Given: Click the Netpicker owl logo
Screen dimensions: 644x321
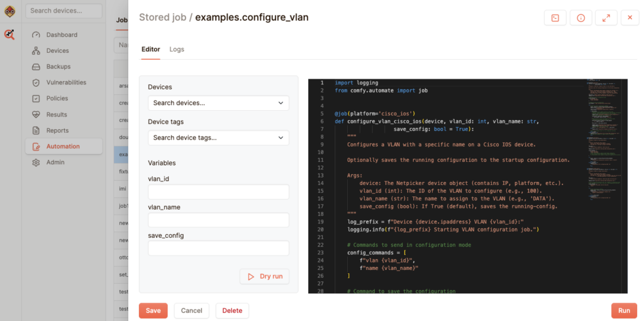Looking at the screenshot, I should [x=10, y=11].
